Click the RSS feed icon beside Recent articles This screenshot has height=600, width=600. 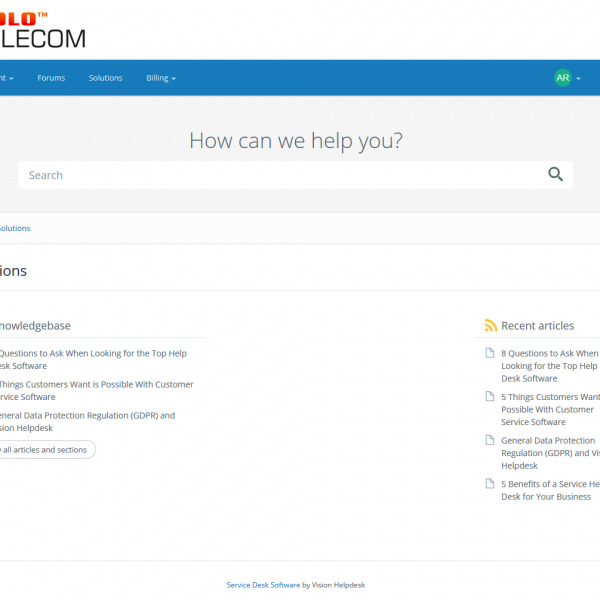click(x=490, y=326)
